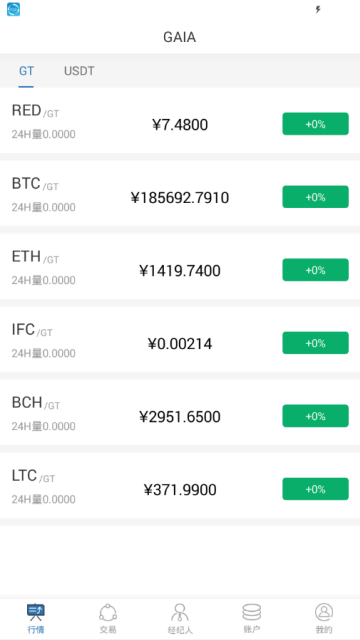Viewport: 360px width, 640px height.
Task: Tap the GAIA header title
Action: (x=180, y=37)
